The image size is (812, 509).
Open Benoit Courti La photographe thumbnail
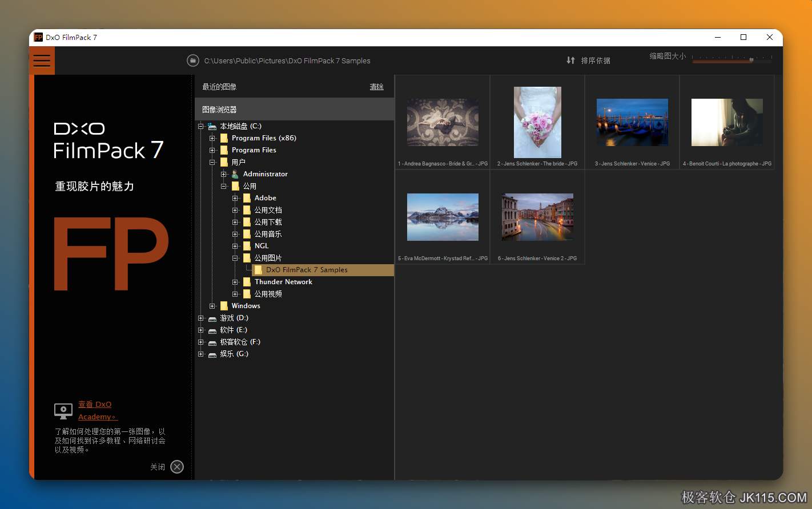point(727,122)
